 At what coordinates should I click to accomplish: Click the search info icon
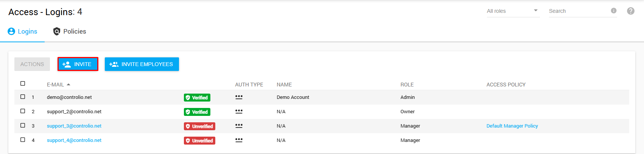(613, 11)
